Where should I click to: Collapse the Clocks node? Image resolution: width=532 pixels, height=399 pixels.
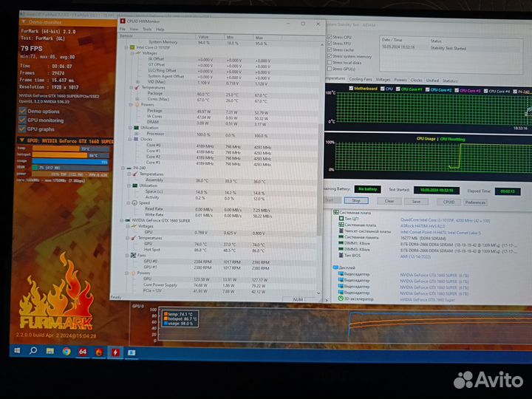(x=130, y=139)
